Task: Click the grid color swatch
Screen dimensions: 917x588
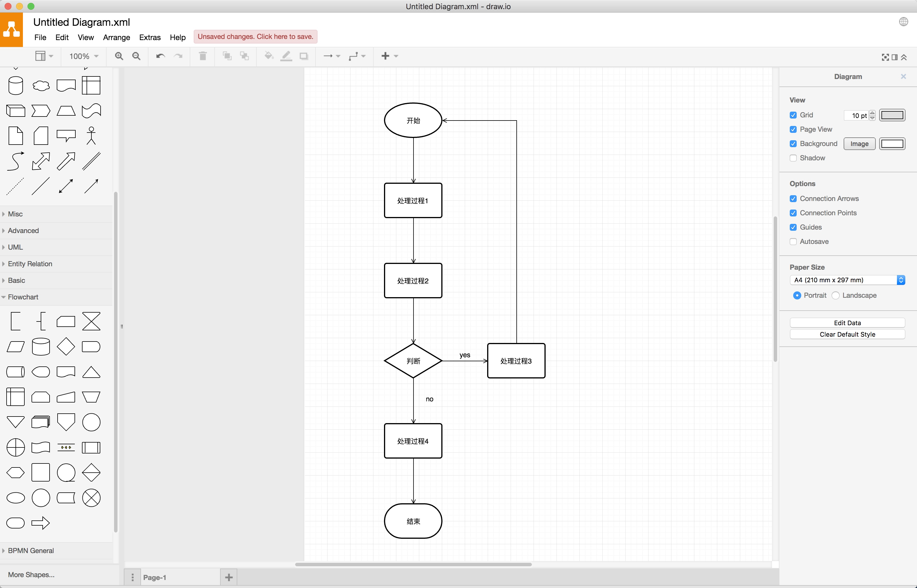Action: [892, 115]
